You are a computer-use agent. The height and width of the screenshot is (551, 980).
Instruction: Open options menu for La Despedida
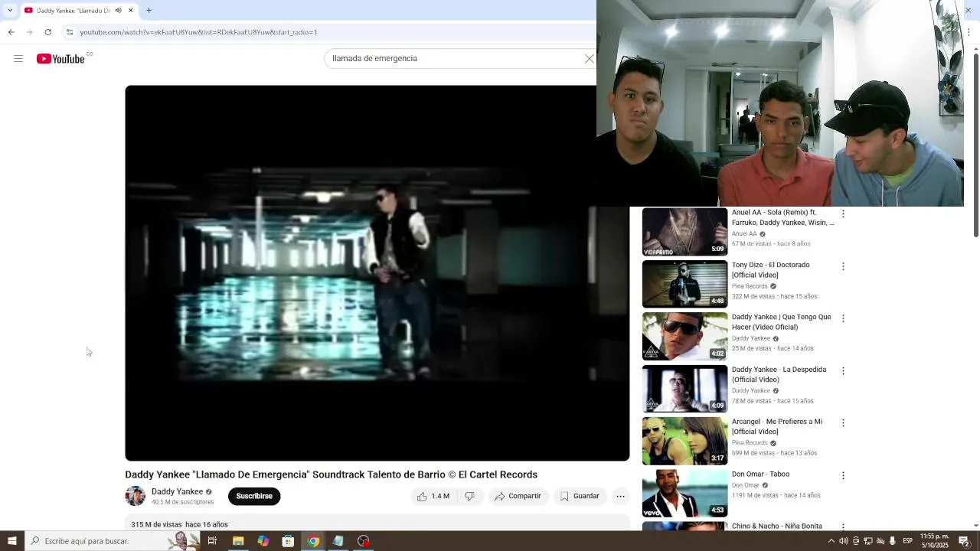click(843, 370)
